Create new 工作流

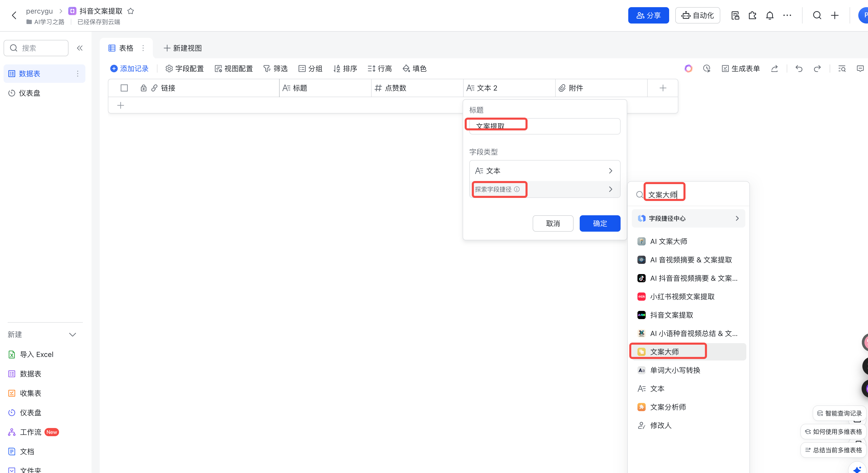tap(33, 432)
